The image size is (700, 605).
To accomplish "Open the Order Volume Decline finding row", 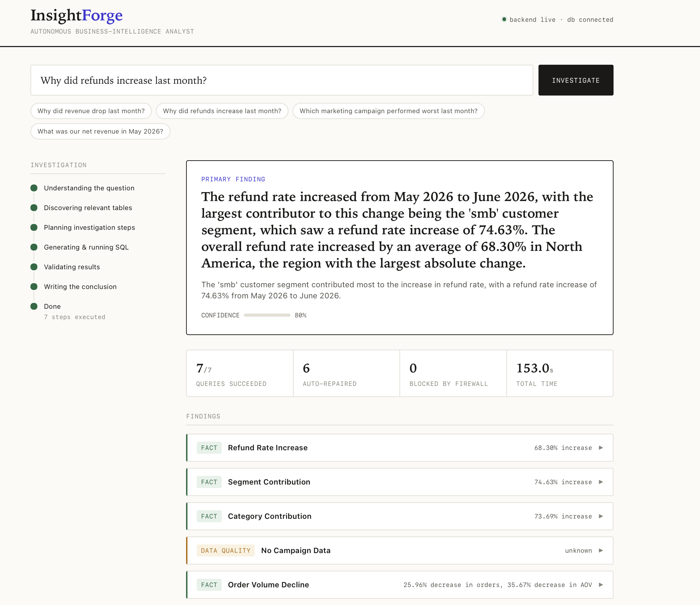I will [x=400, y=585].
